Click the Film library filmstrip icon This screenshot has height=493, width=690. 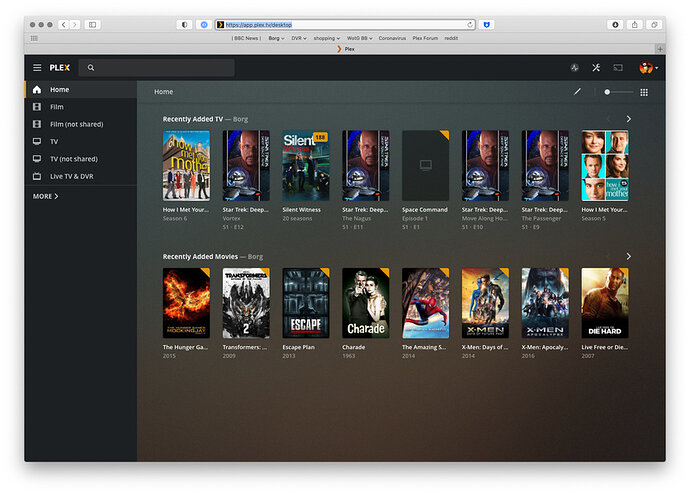click(x=37, y=107)
